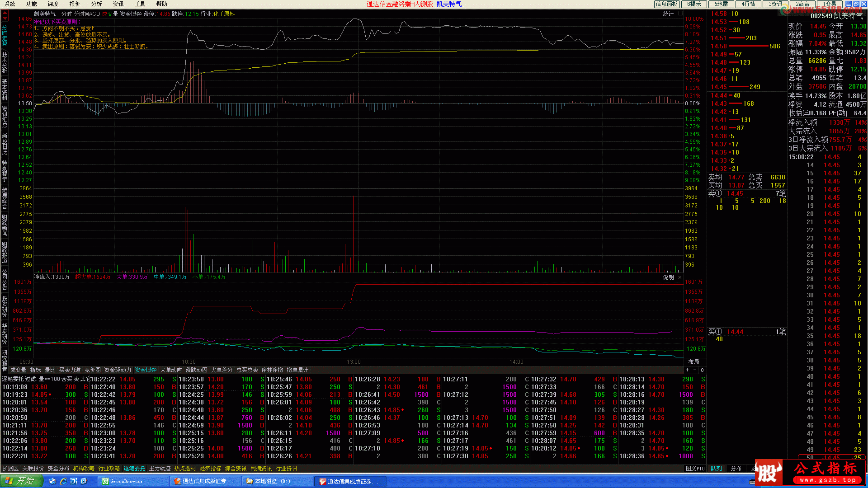Switch to 指标 tab
Viewport: 868px width, 488px height.
[35, 370]
